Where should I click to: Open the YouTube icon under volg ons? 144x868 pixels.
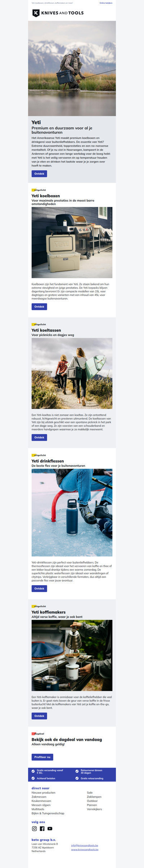pos(50,828)
